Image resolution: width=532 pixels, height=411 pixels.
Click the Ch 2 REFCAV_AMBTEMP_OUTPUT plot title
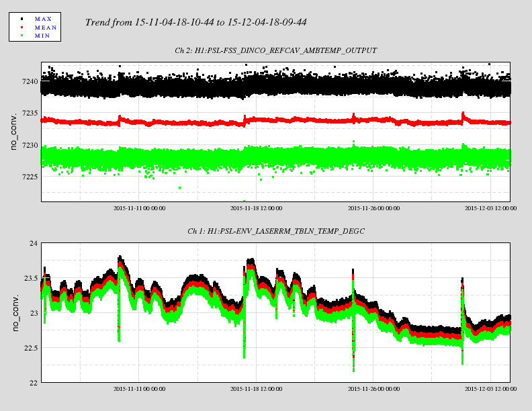[275, 50]
